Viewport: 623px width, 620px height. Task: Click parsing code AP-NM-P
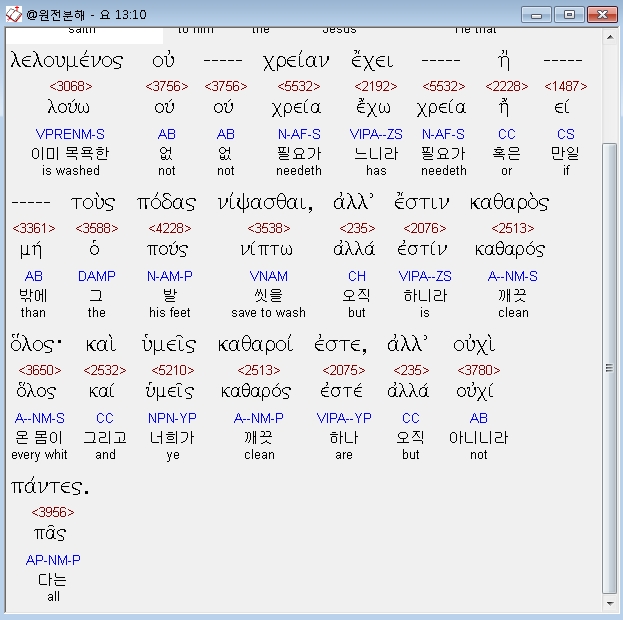tap(53, 560)
